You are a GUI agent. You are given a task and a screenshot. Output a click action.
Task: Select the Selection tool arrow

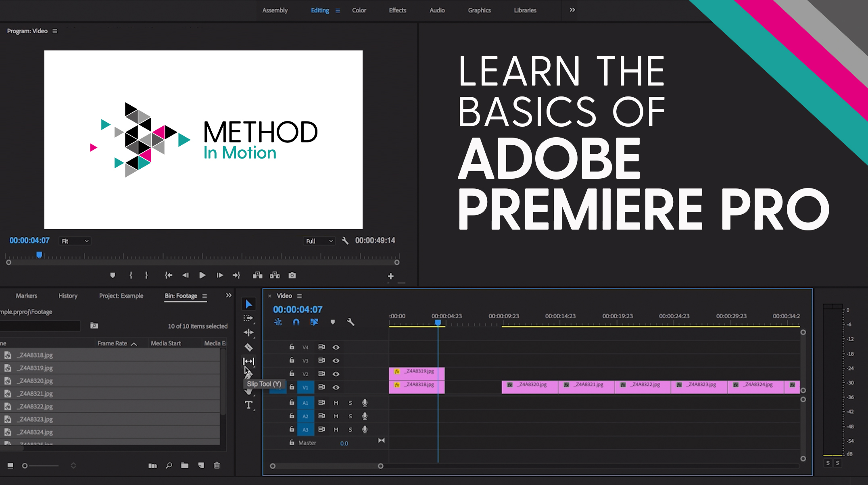coord(248,304)
